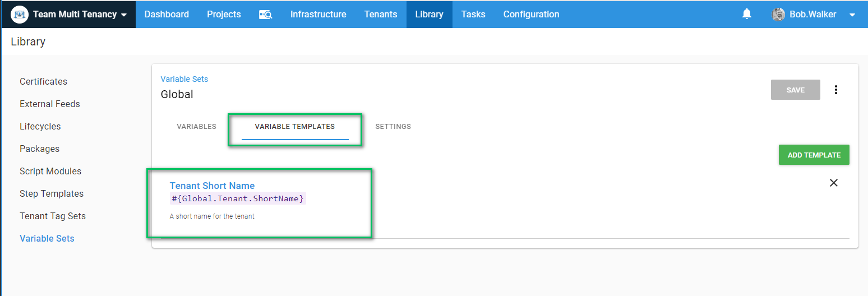This screenshot has height=296, width=868.
Task: Expand the Team Multi Tenancy space switcher
Action: (x=124, y=15)
